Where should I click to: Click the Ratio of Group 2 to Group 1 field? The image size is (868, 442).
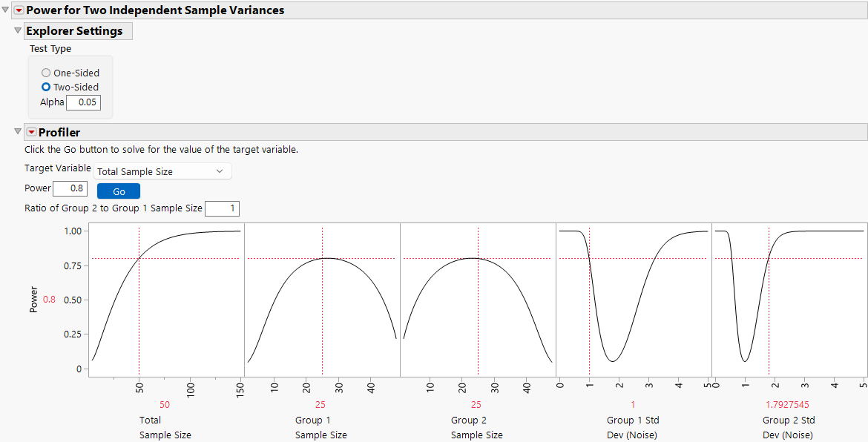[222, 208]
